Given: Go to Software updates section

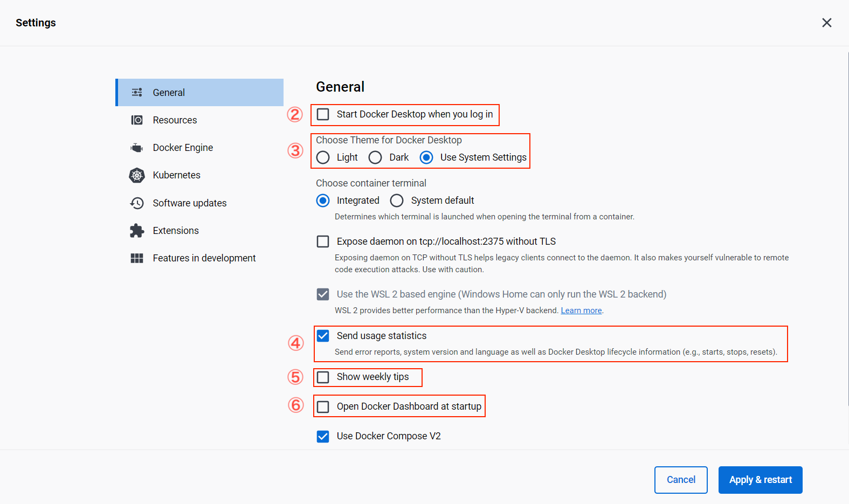Looking at the screenshot, I should [x=200, y=203].
